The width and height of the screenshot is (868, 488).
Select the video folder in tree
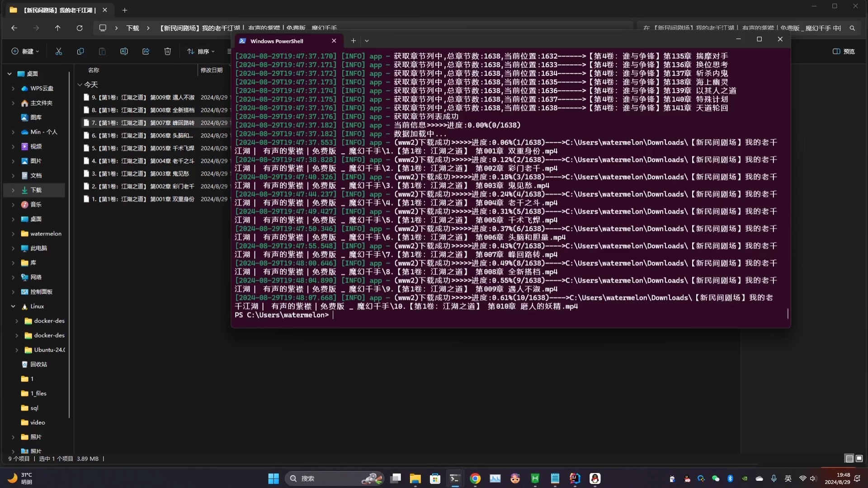[x=38, y=422]
